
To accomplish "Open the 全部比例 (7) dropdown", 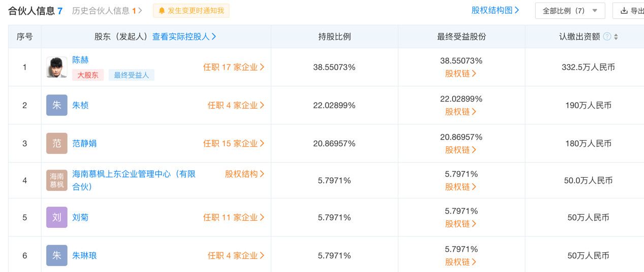I will [569, 11].
